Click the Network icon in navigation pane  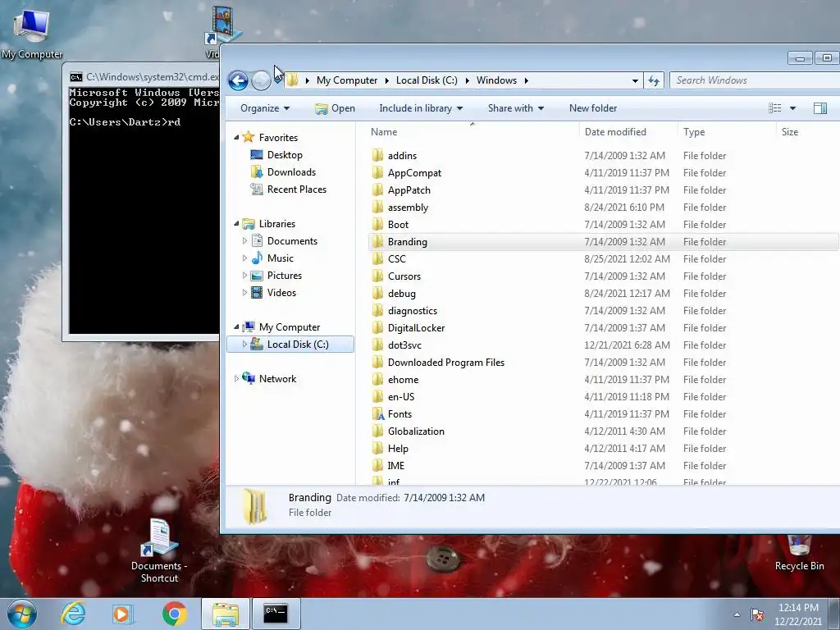(x=249, y=378)
